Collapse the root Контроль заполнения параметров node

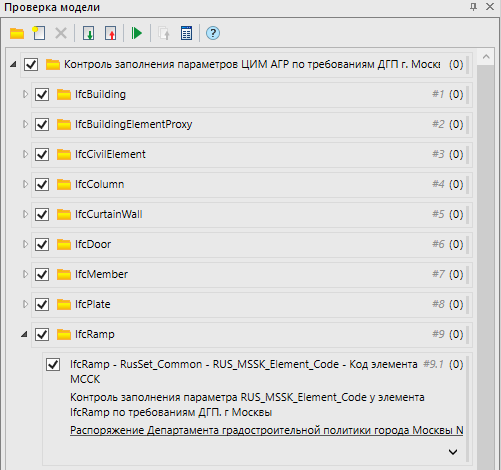pyautogui.click(x=13, y=64)
